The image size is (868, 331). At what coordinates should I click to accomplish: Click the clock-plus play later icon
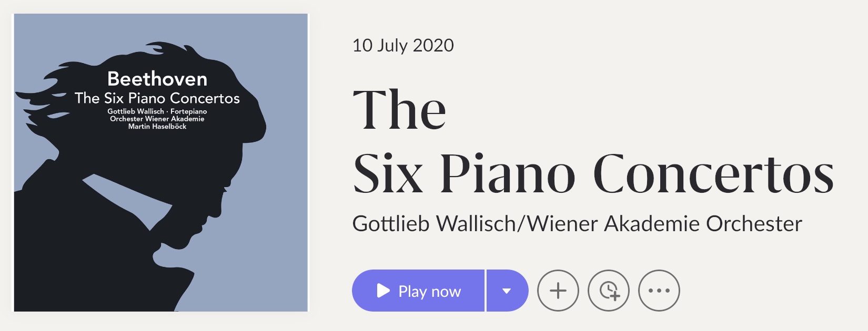(x=609, y=291)
